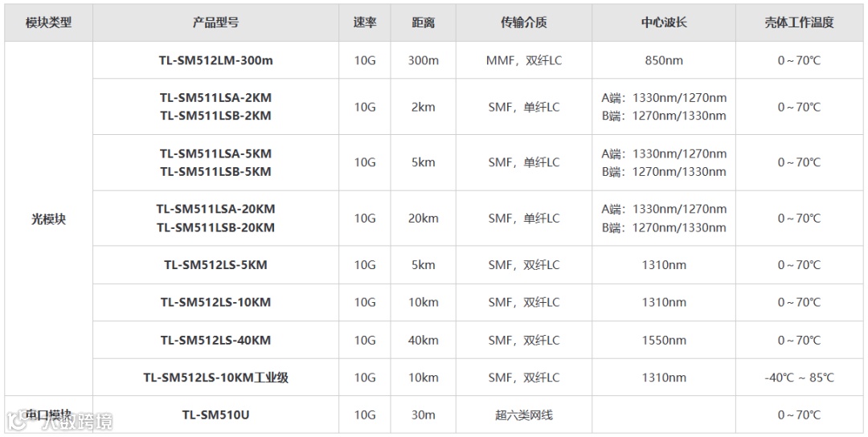This screenshot has width=868, height=437.
Task: Click SMF，双纤LC in the 40km row
Action: coord(524,340)
